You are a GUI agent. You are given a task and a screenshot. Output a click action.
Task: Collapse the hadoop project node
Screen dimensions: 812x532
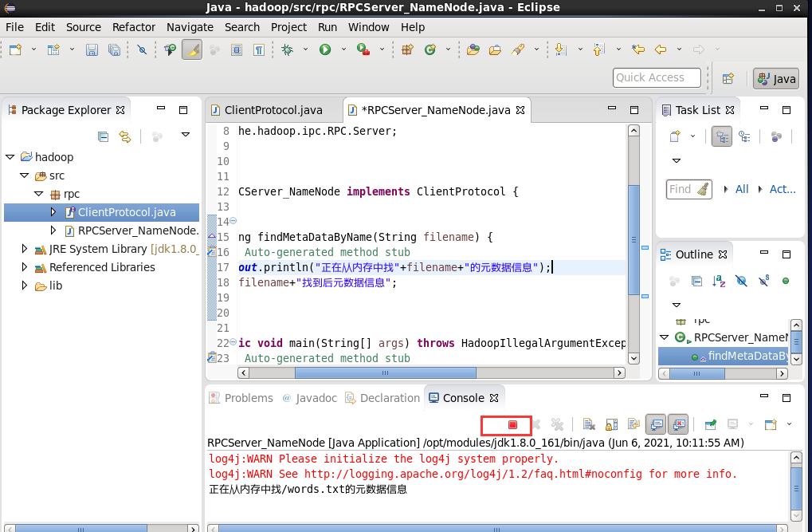pos(10,156)
